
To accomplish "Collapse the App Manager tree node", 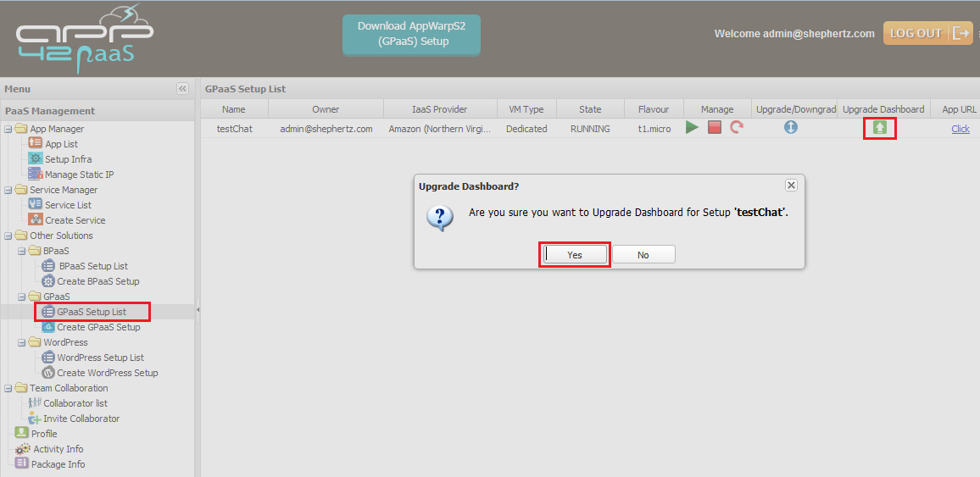I will pos(8,129).
